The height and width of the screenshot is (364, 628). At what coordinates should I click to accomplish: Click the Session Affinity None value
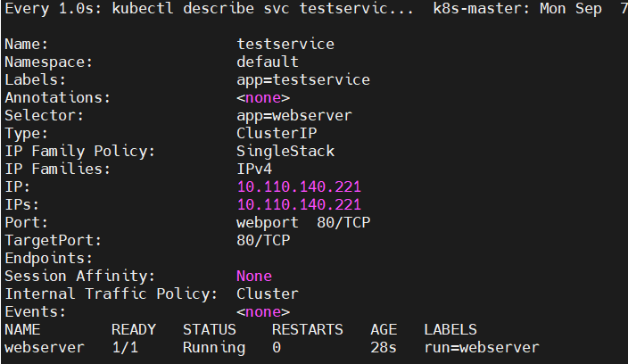coord(254,276)
